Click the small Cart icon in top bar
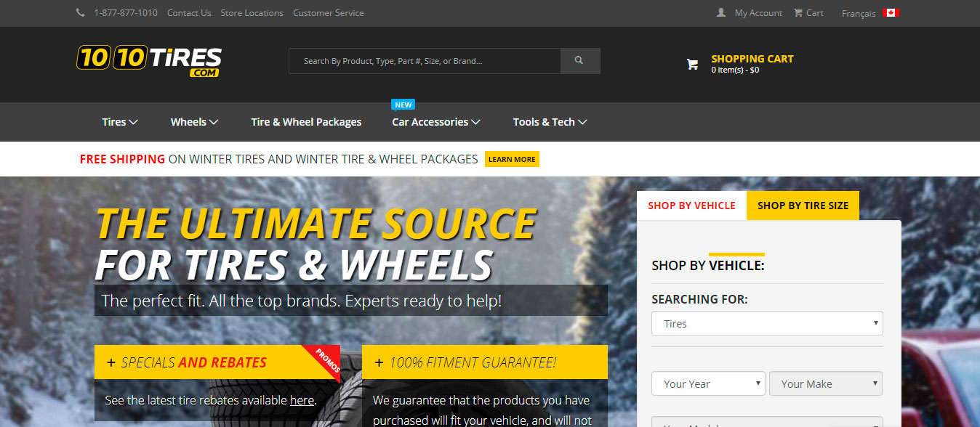The width and height of the screenshot is (980, 427). pos(798,13)
